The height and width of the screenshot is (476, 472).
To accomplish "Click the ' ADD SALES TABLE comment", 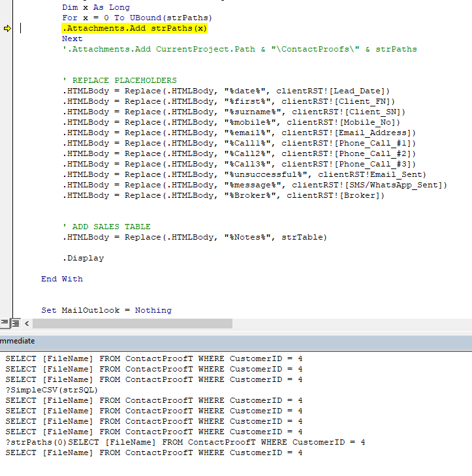I will [x=106, y=227].
